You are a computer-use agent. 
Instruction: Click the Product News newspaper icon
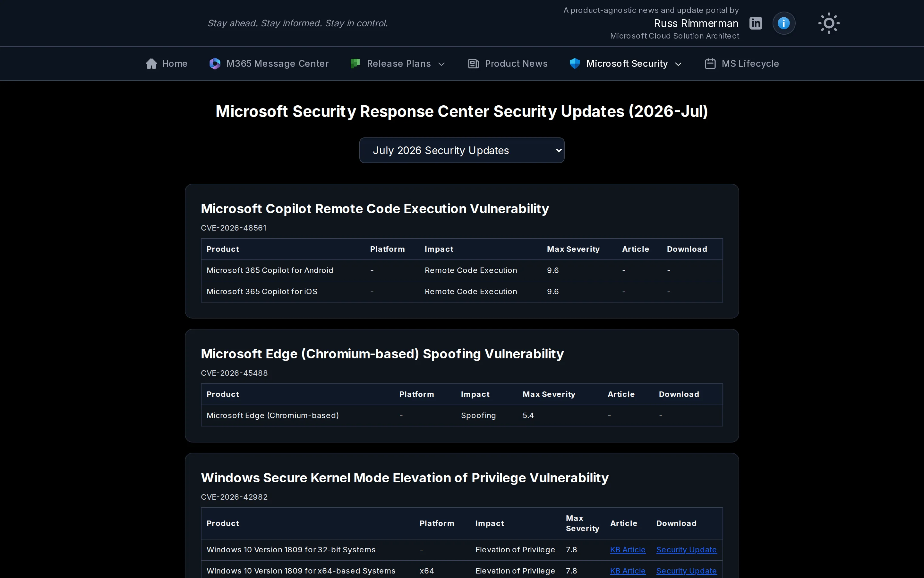tap(474, 64)
